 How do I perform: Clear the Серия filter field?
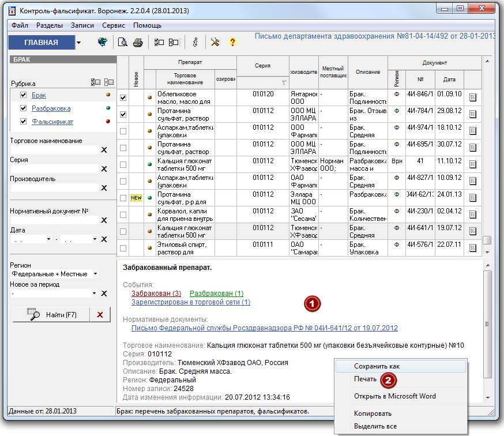pyautogui.click(x=104, y=169)
